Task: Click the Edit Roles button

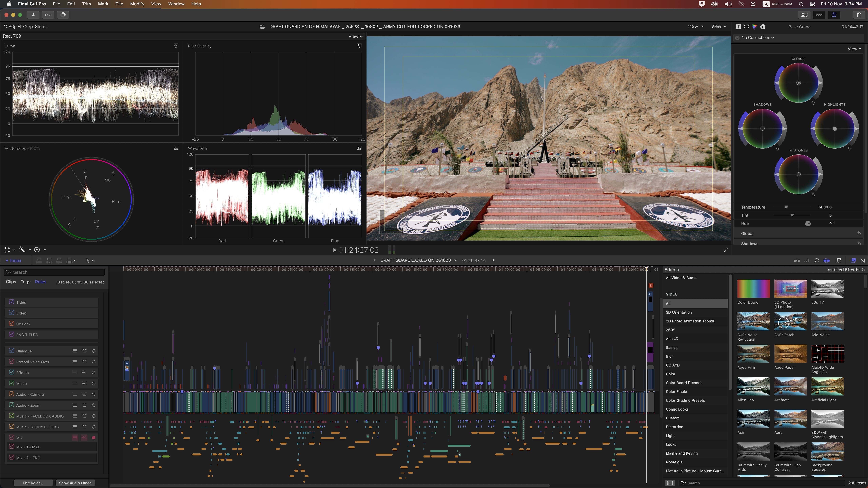Action: click(x=33, y=483)
